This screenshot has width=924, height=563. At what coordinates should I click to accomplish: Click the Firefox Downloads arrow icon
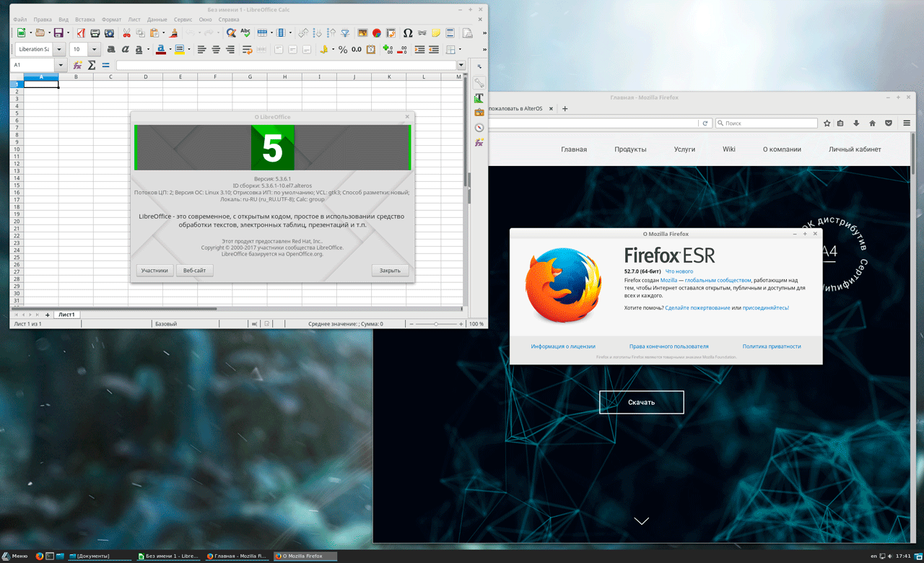coord(856,123)
